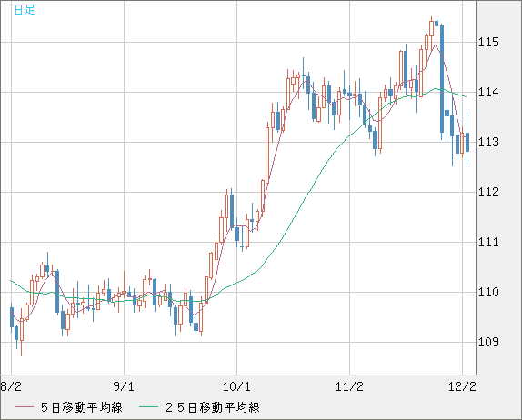This screenshot has width=522, height=420.
Task: Click the green 25-day average legend line
Action: 148,407
